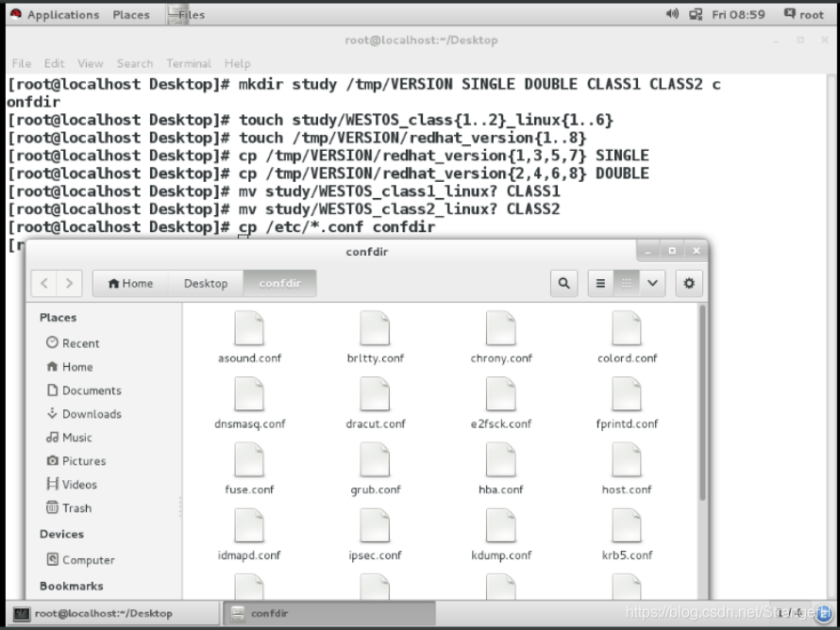Open the asound.conf file icon

coord(249,328)
